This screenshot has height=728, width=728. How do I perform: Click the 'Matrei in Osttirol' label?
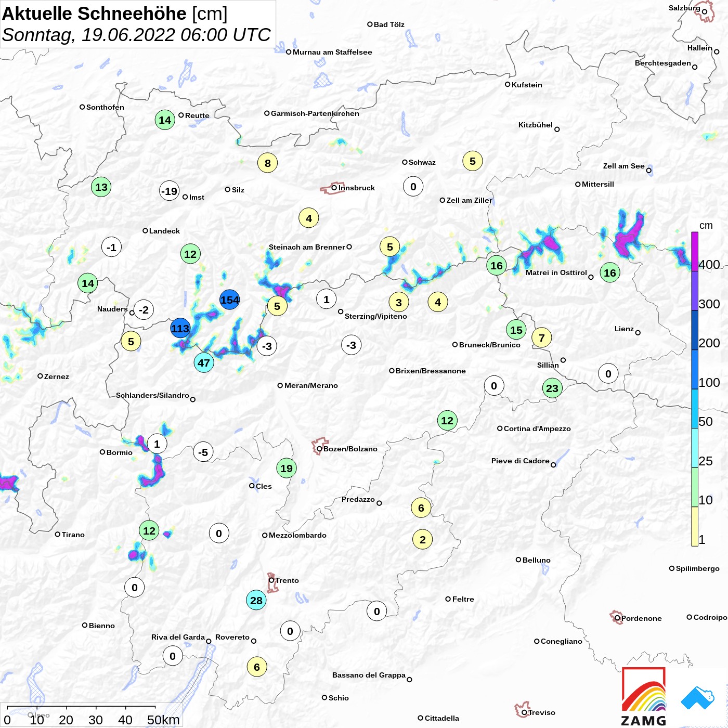tap(556, 272)
